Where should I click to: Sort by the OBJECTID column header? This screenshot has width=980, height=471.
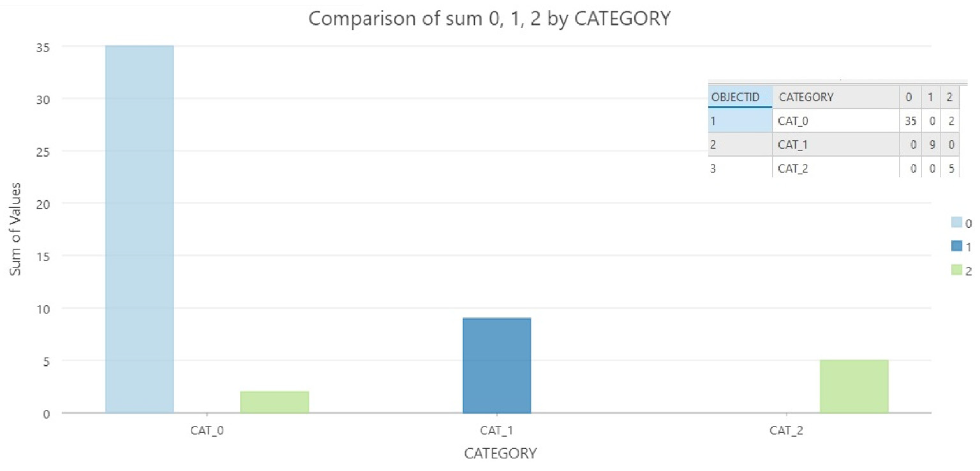[735, 97]
